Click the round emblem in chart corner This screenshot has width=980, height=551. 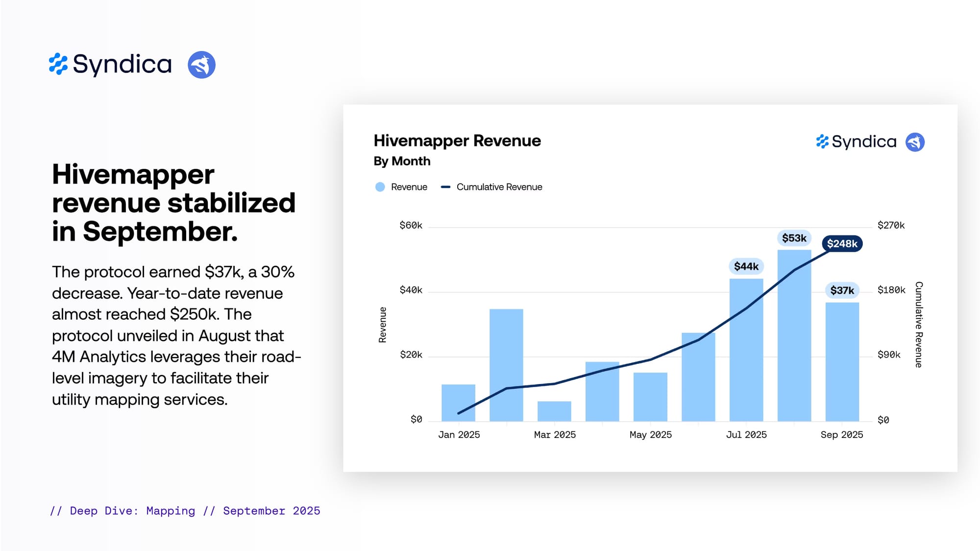(914, 142)
